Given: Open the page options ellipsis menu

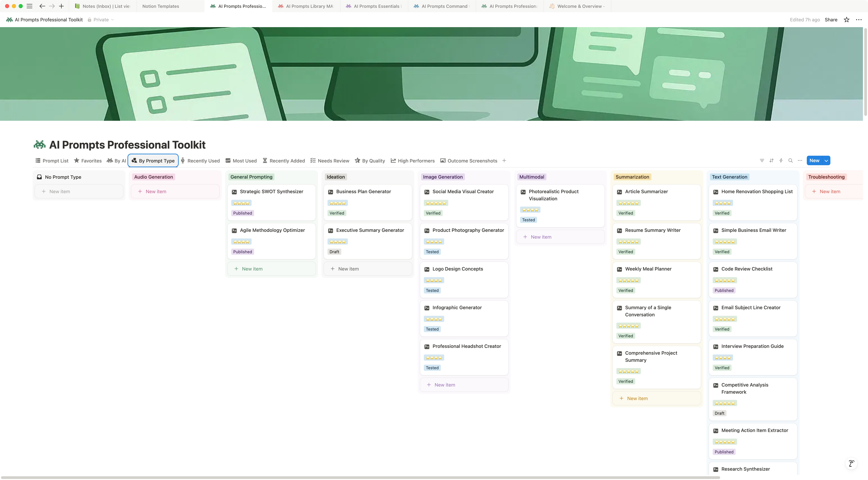Looking at the screenshot, I should tap(859, 20).
